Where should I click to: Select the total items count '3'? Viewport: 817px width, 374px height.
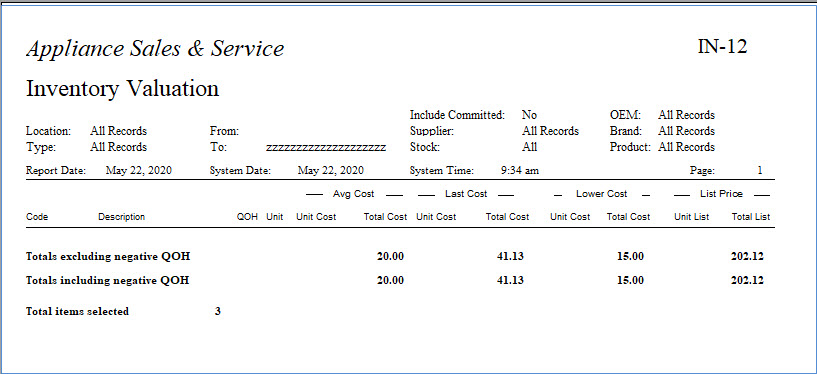tap(218, 311)
